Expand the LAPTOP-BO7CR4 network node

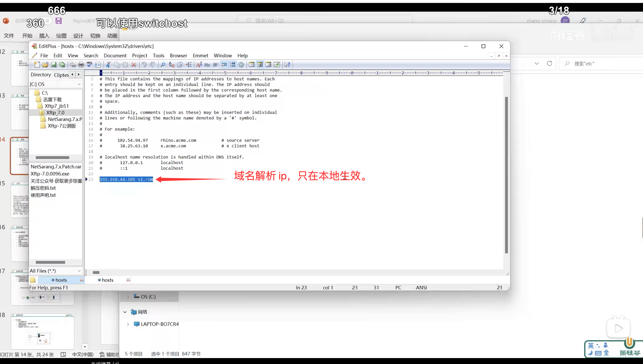click(x=128, y=324)
